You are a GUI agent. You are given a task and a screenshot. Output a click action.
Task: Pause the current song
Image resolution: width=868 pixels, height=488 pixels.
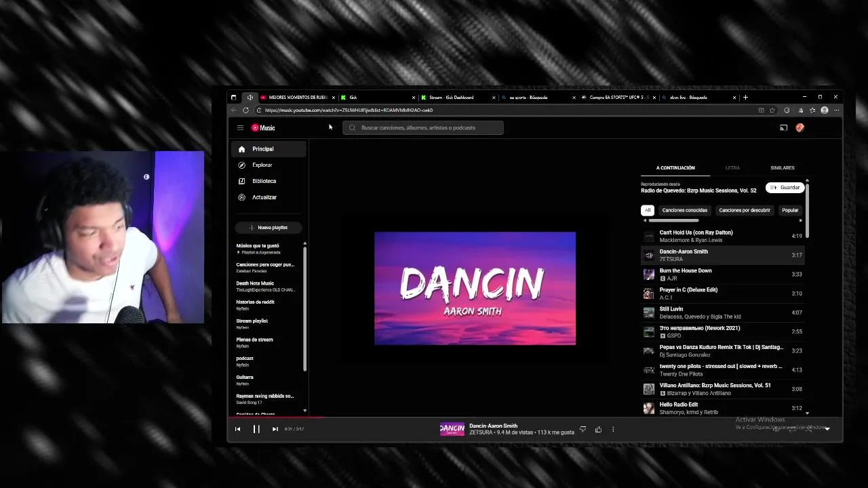(x=256, y=429)
